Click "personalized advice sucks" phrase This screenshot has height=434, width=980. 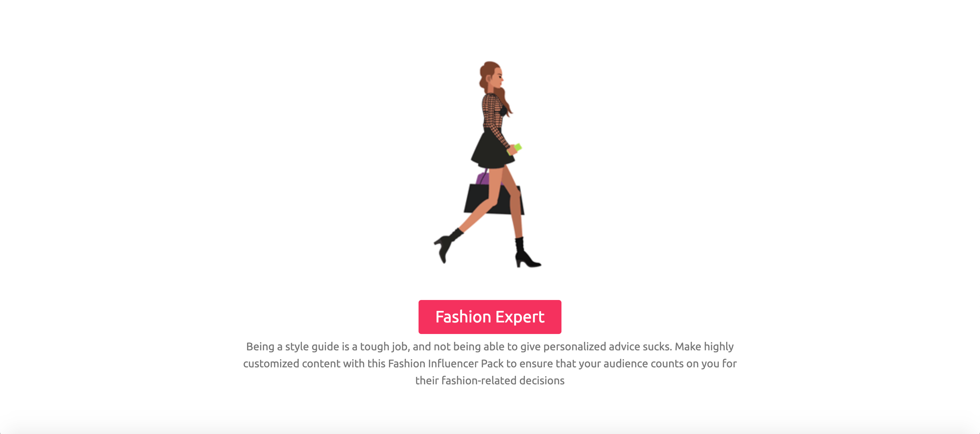tap(607, 347)
